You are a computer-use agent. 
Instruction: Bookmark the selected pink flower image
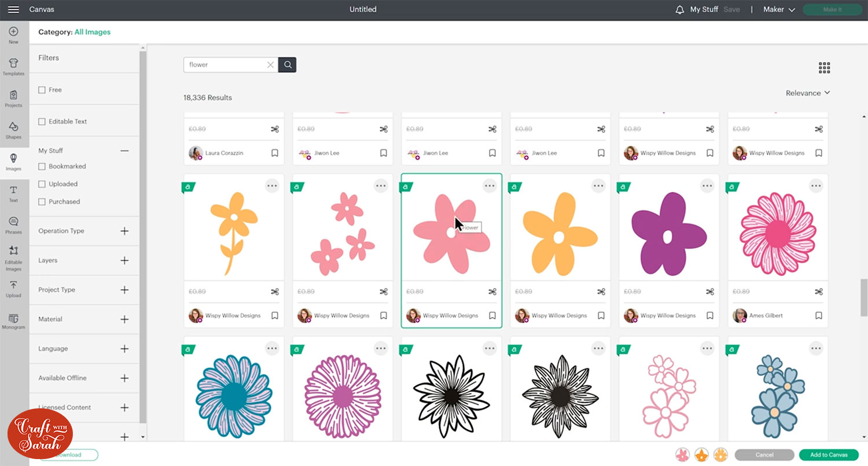(x=492, y=316)
